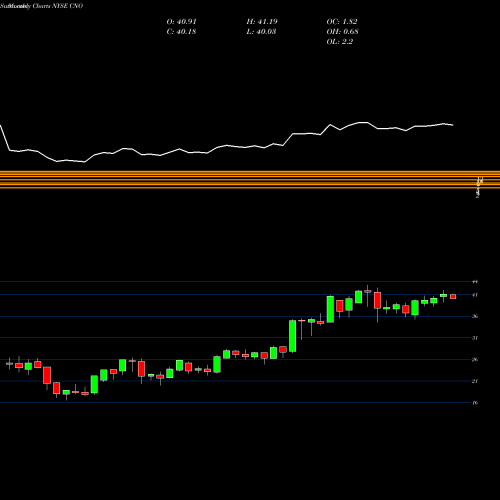Click the OC: 1.82 value
The width and height of the screenshot is (500, 500).
click(342, 22)
